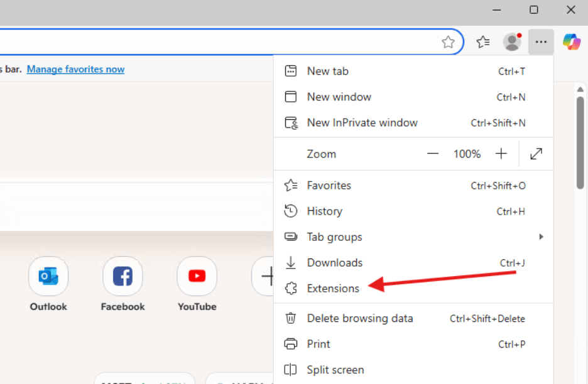Open the Facebook site shortcut
The image size is (588, 384).
pyautogui.click(x=122, y=276)
